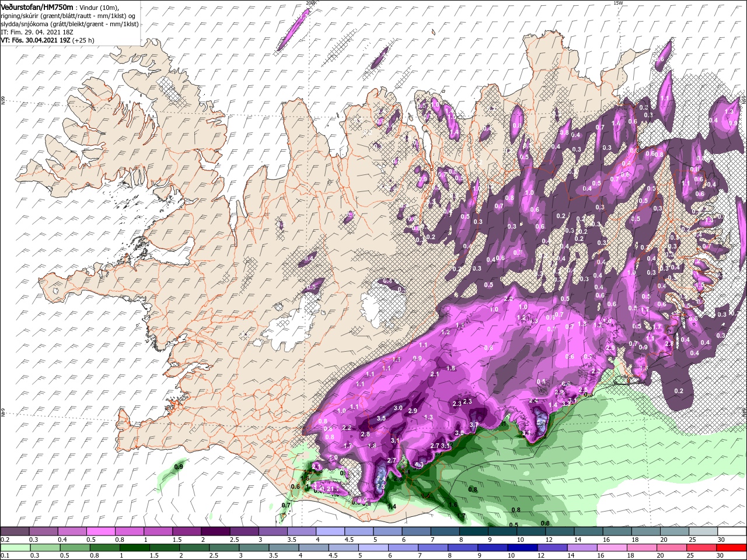Click the snow legend swatch starting at 1.5

coord(186,531)
